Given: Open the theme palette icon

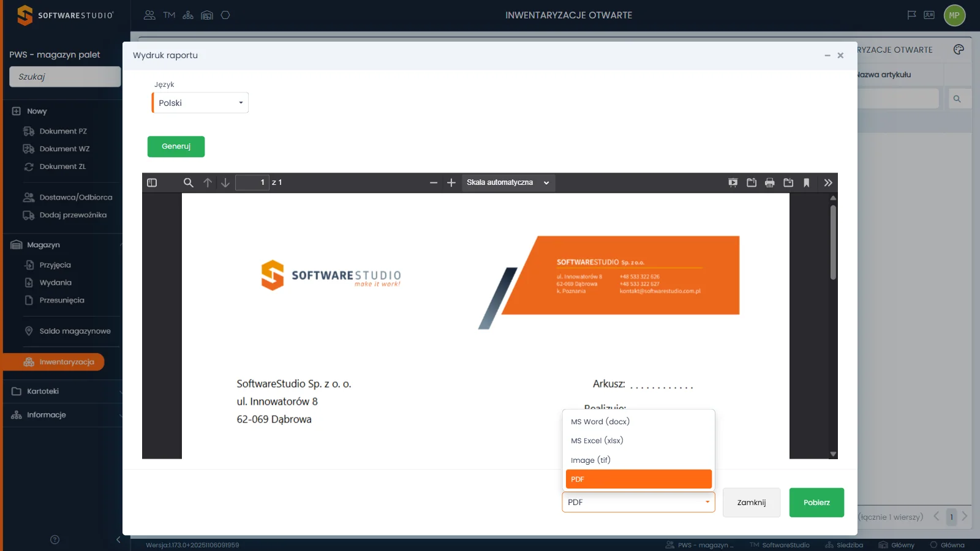Looking at the screenshot, I should click(959, 50).
